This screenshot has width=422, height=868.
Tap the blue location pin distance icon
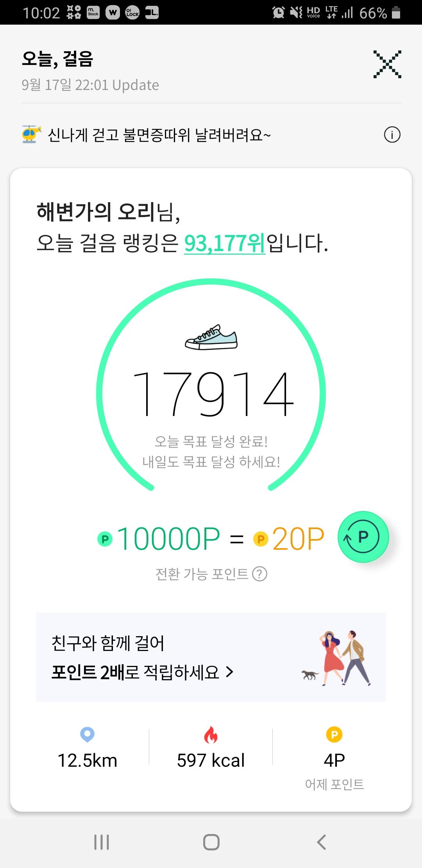pyautogui.click(x=87, y=735)
